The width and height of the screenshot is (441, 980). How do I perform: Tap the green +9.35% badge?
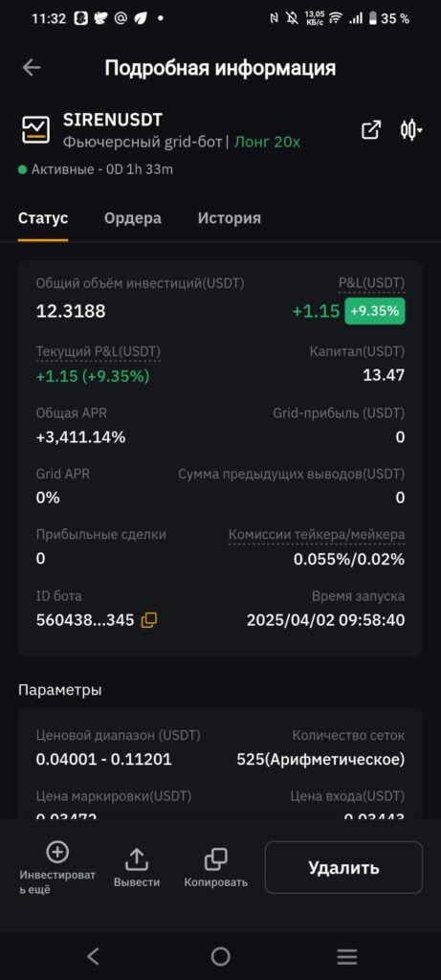[375, 311]
